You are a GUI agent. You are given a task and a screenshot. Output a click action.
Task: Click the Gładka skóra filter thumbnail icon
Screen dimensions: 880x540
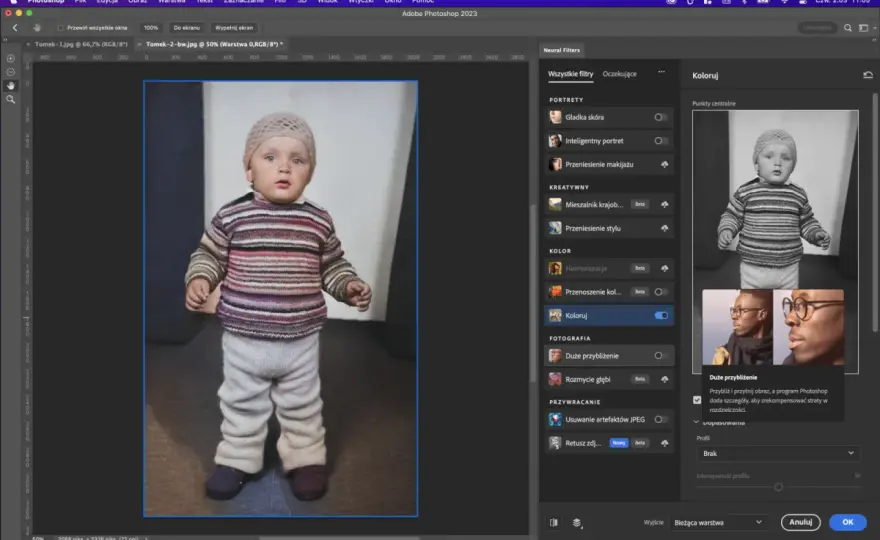pyautogui.click(x=555, y=117)
